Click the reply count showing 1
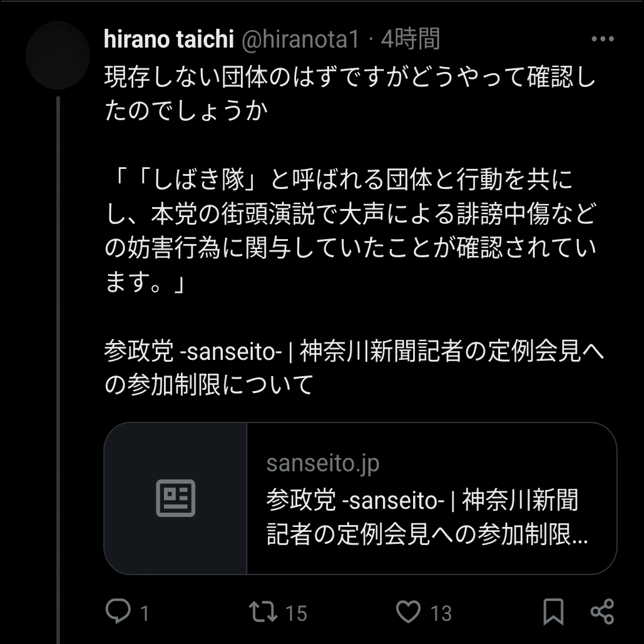644x644 pixels. pos(145,613)
